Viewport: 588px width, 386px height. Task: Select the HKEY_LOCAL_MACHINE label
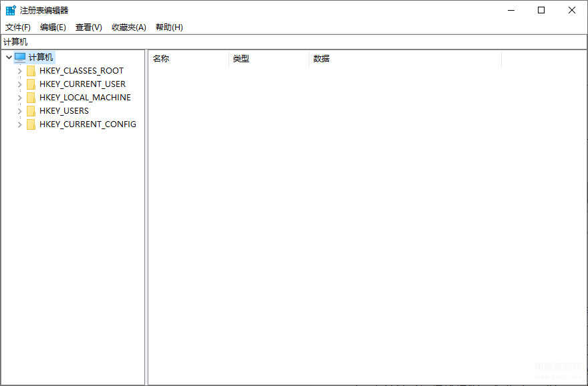(x=85, y=98)
